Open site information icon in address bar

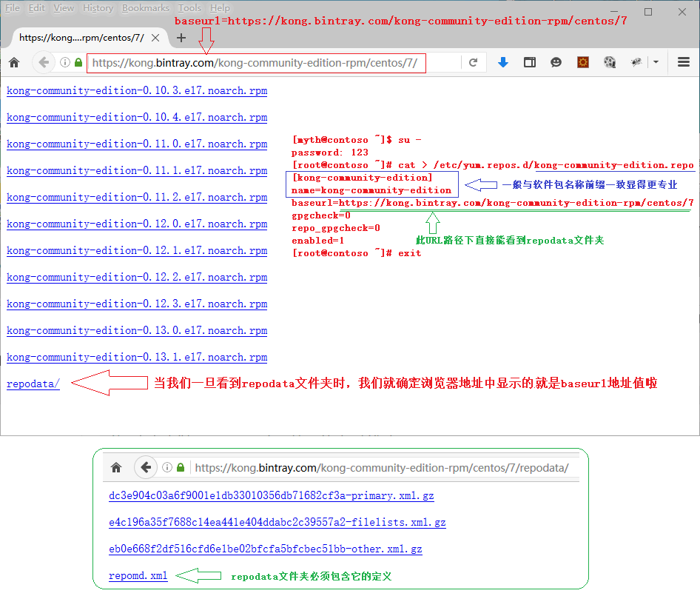65,62
